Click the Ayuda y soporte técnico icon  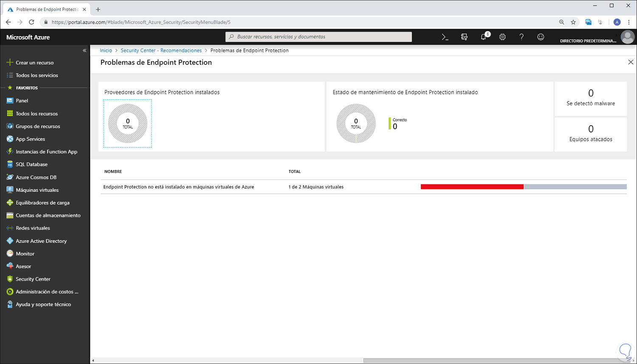click(x=10, y=305)
